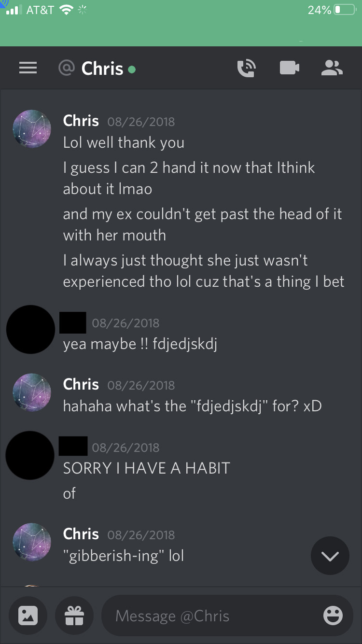Open the gift Nitro icon
The image size is (362, 644).
[x=74, y=616]
